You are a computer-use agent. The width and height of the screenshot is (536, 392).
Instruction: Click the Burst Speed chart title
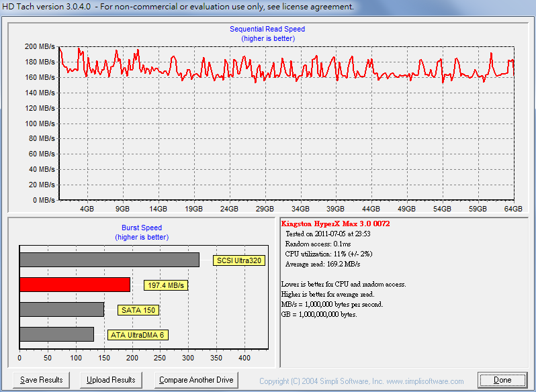click(142, 228)
